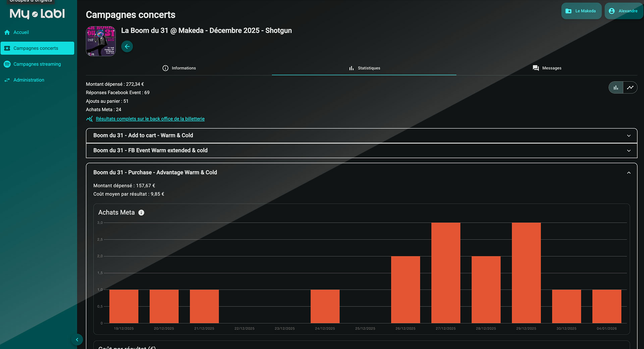
Task: Open the Messages tab
Action: click(x=547, y=68)
